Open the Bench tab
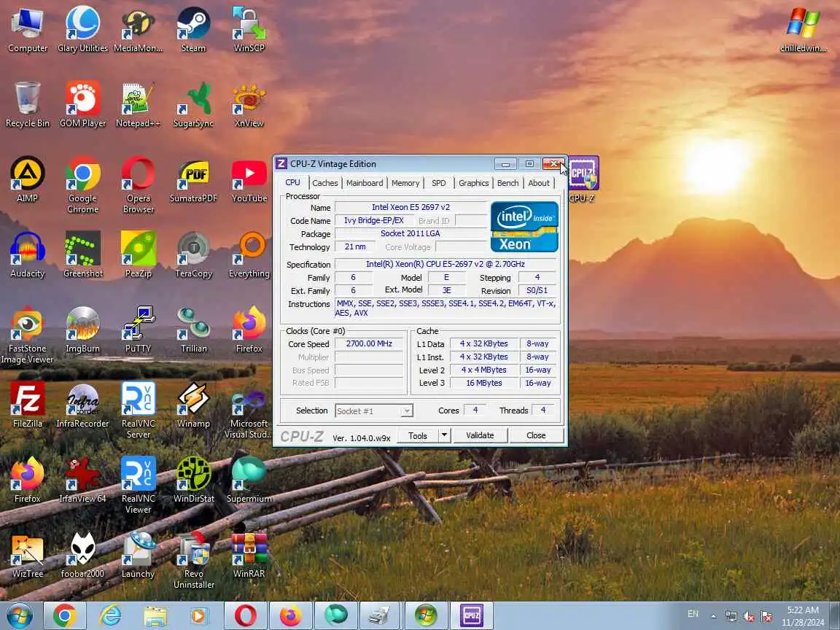840x630 pixels. point(507,183)
